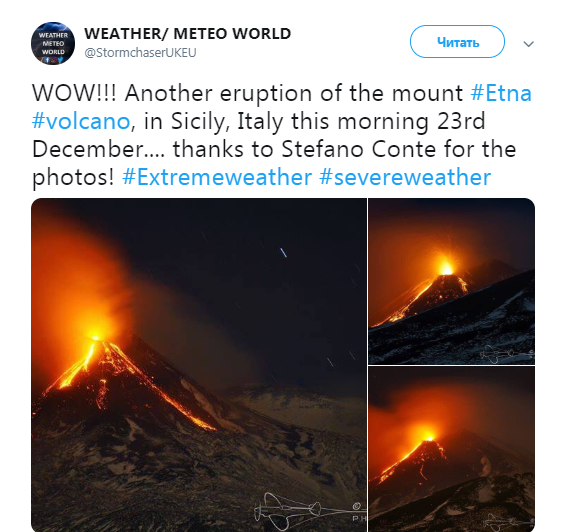Viewport: 563px width, 532px height.
Task: Open the @StormchaserUKEU handle
Action: point(140,53)
